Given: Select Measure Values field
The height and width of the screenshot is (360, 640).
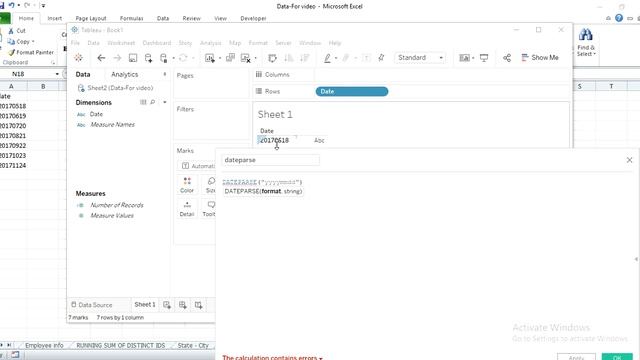Looking at the screenshot, I should 112,216.
